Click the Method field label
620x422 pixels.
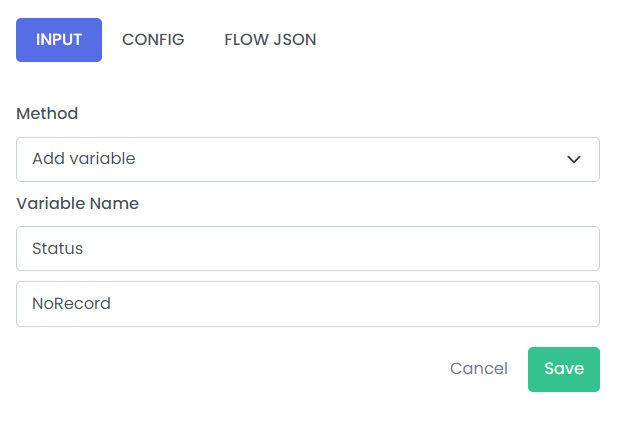47,114
